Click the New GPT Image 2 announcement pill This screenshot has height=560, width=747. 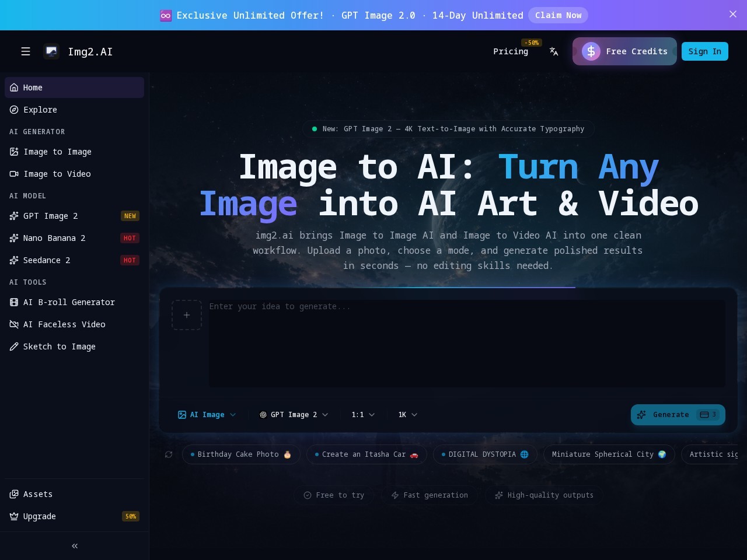click(x=448, y=129)
